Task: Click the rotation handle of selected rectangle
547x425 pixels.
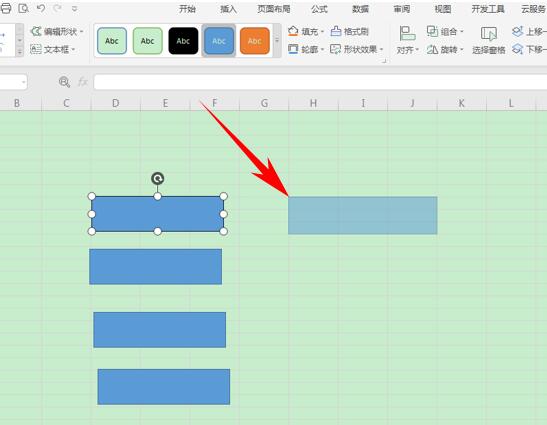Action: (158, 179)
